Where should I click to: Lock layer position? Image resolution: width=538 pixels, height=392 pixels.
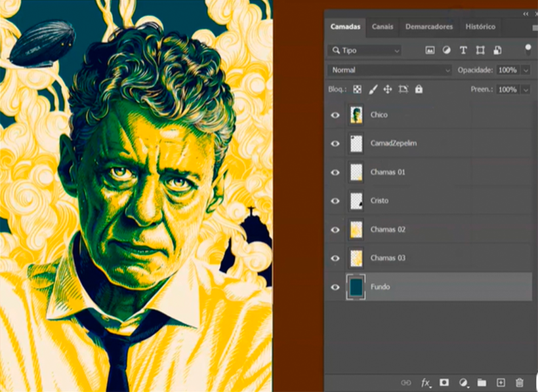coord(388,90)
